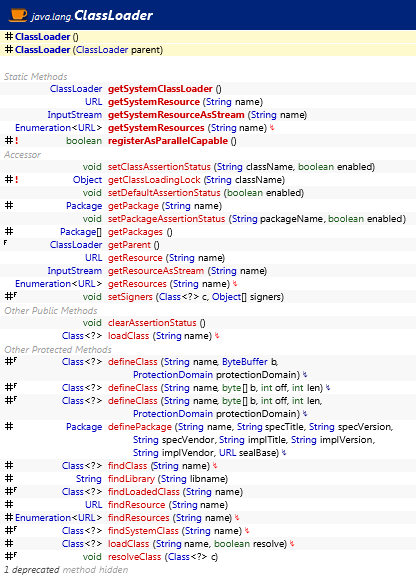Click the throws marker after findClass
Viewport: 416px width, 576px height.
coord(215,466)
